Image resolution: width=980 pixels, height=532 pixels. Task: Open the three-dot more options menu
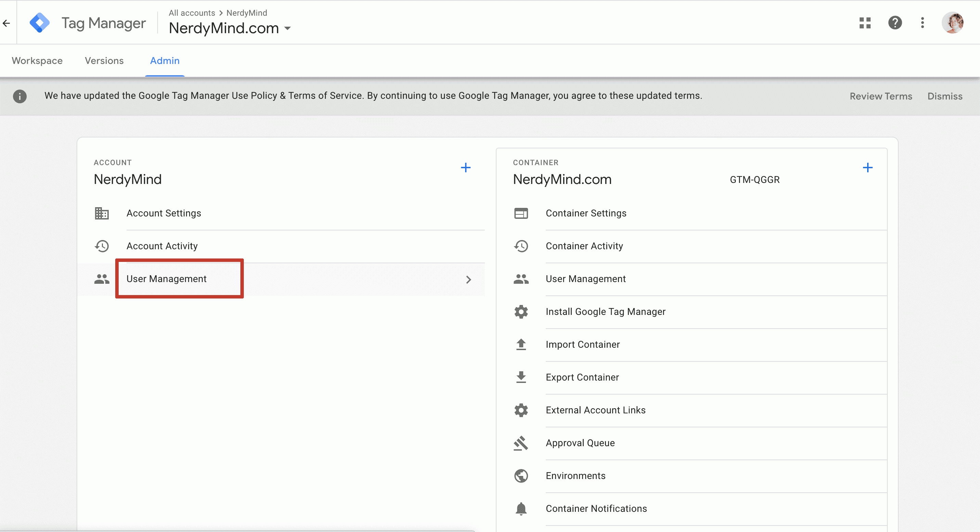[923, 23]
